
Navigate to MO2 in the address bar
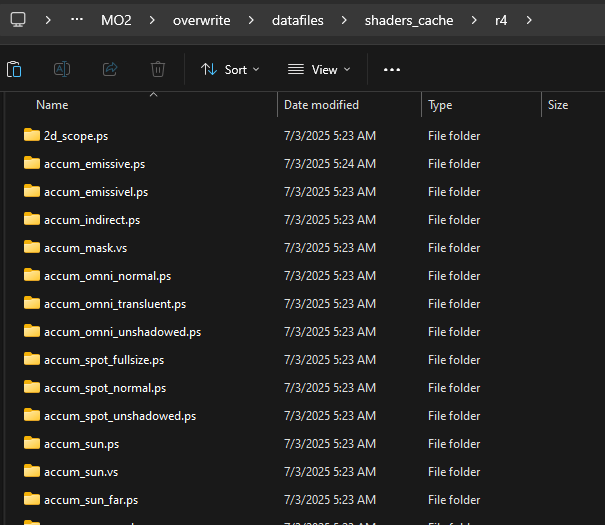[116, 20]
